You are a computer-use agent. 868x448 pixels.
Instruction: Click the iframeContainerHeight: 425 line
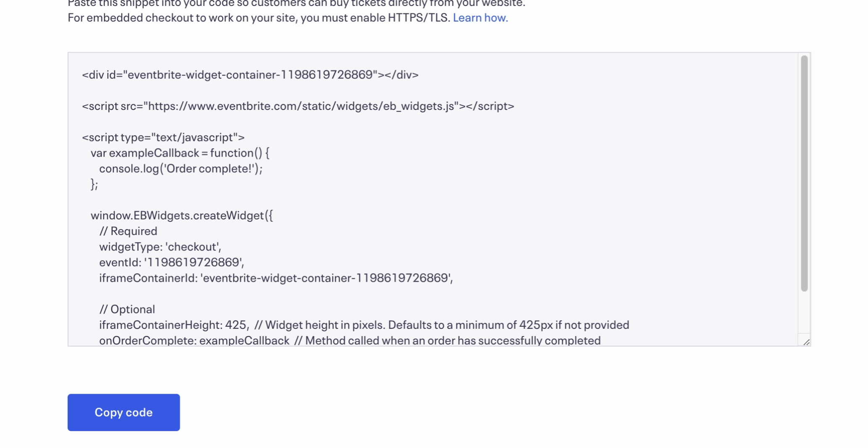tap(364, 325)
